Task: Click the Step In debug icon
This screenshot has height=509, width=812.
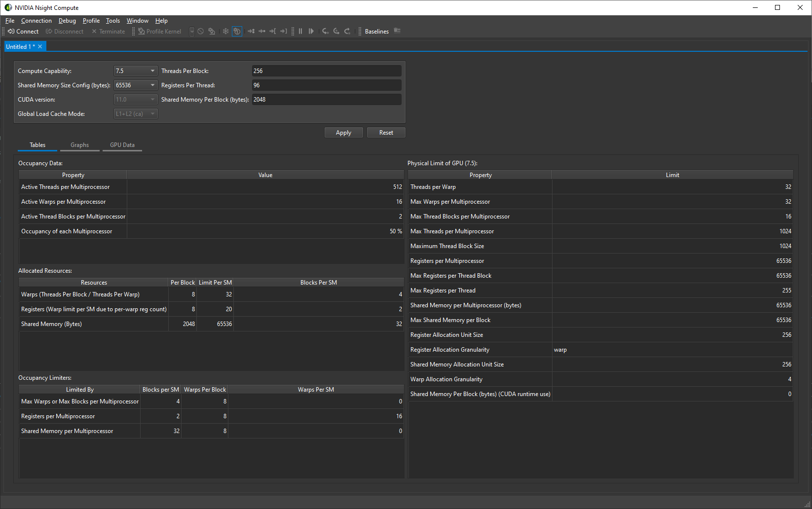Action: 326,31
